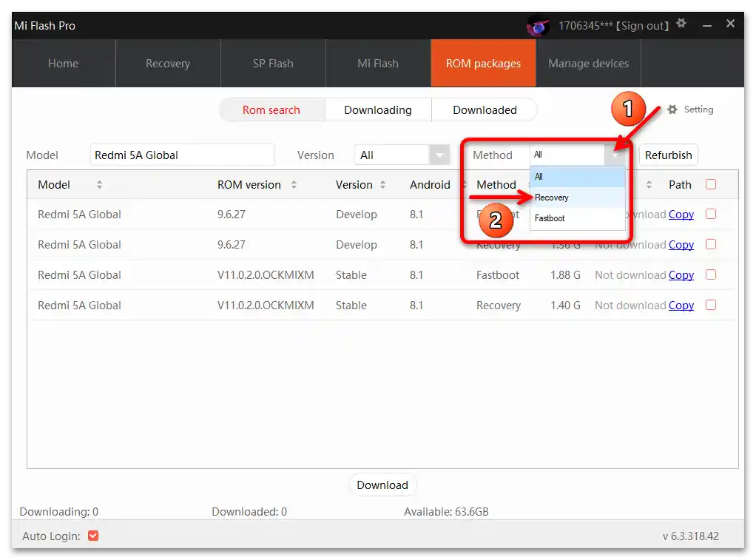
Task: Select the Rom search sub-tab
Action: (x=271, y=110)
